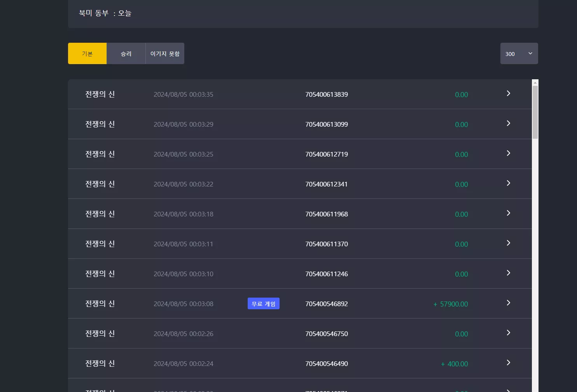Click 전쟁의 신 in the 00:03:08 row
The image size is (577, 392).
[x=100, y=303]
